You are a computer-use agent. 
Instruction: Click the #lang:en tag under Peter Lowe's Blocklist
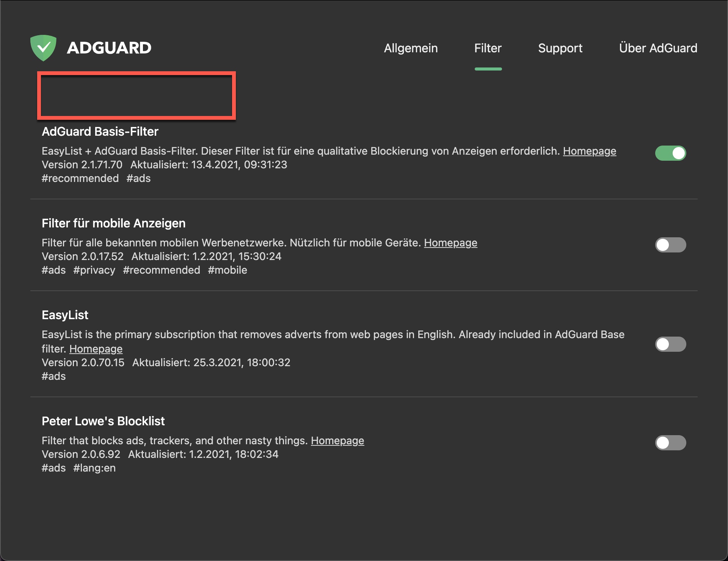[94, 468]
